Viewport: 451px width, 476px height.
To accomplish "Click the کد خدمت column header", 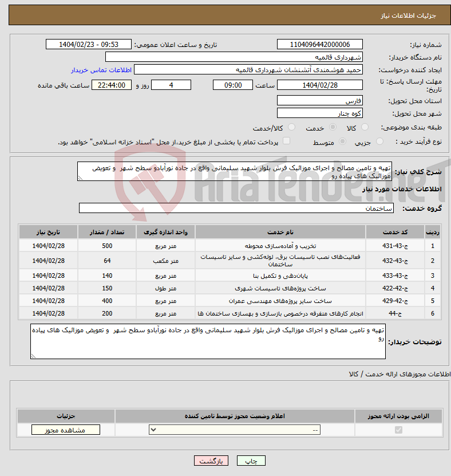I will tap(395, 232).
